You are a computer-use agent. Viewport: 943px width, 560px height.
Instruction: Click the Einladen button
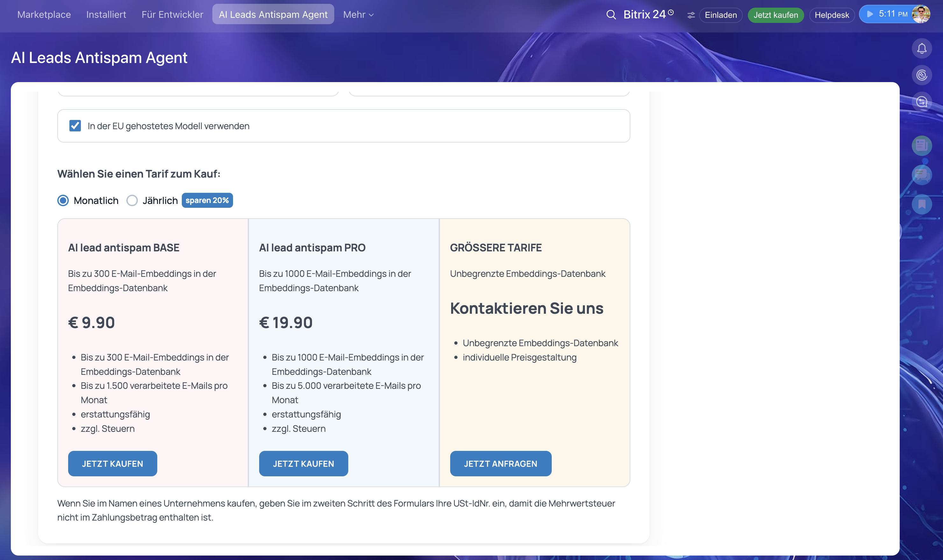pyautogui.click(x=721, y=15)
